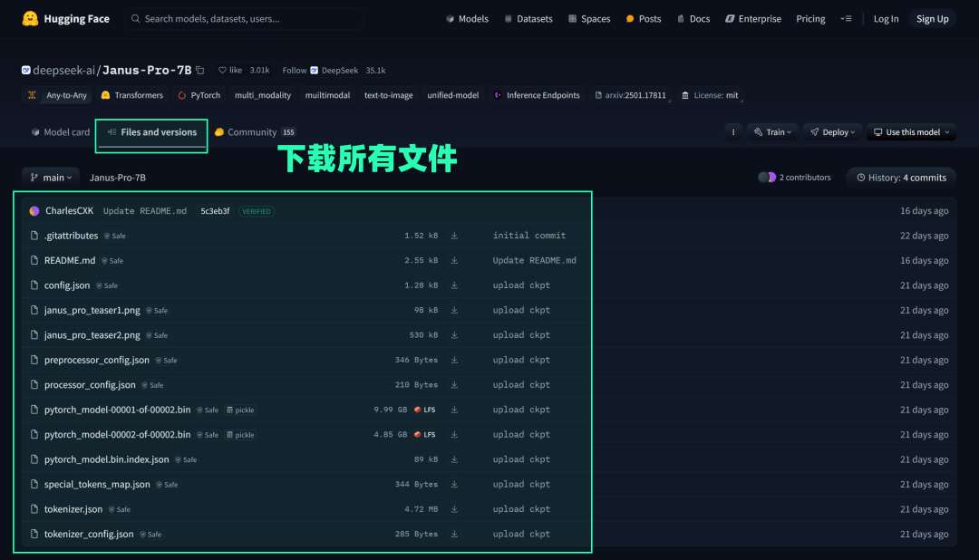This screenshot has width=979, height=560.
Task: Click the LFS badge on the 9.99 GB file
Action: tap(425, 410)
